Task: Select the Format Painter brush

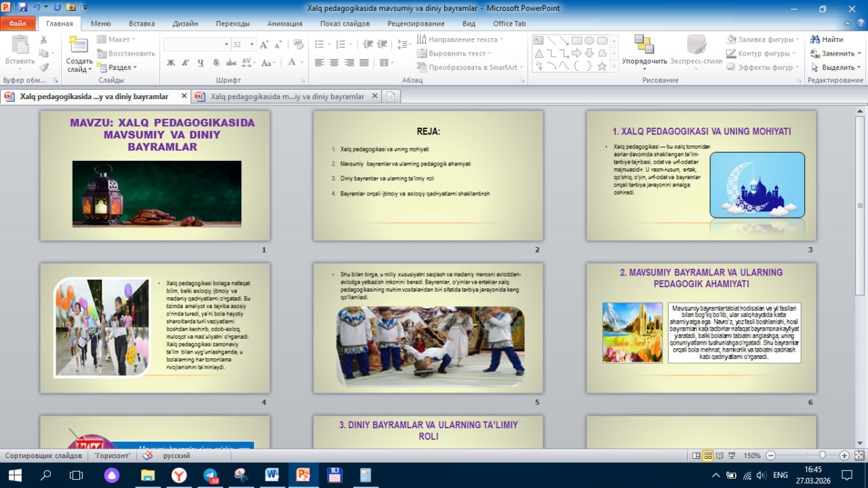Action: (x=44, y=67)
